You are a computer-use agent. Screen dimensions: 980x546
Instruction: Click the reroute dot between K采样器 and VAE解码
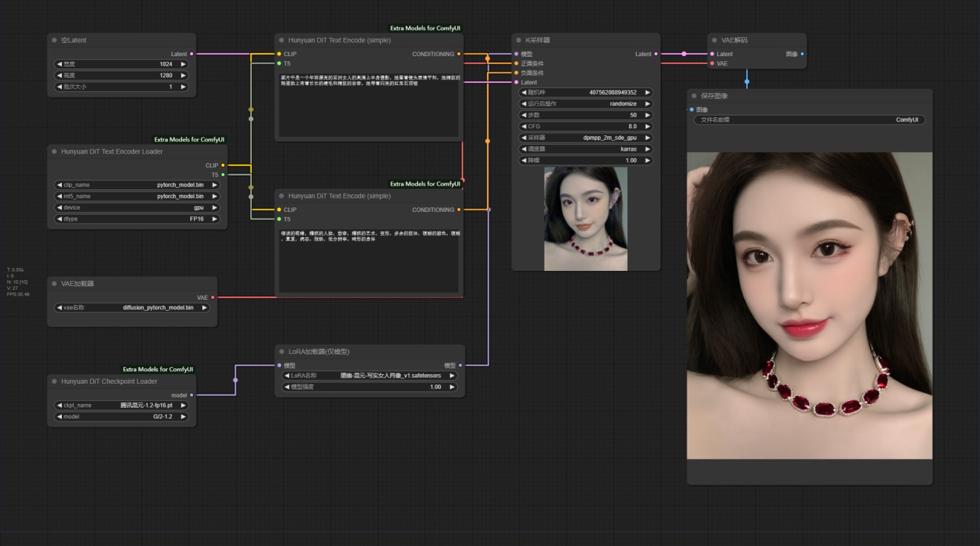(684, 54)
